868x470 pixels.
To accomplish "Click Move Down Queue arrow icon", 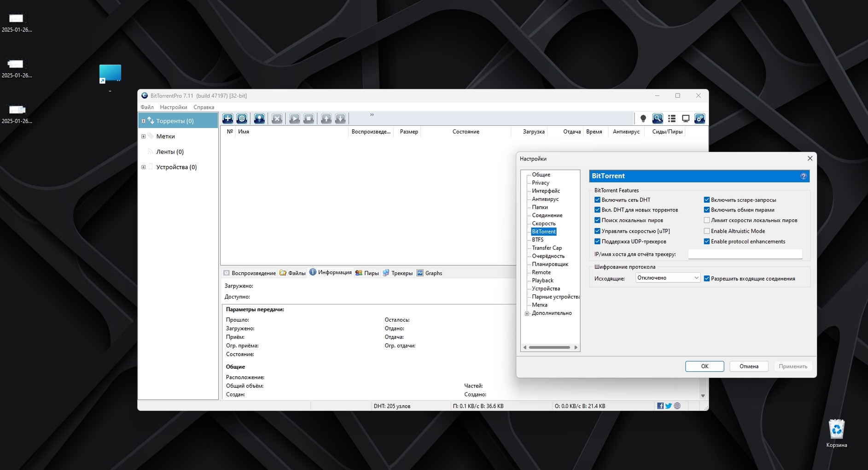I will pos(340,118).
